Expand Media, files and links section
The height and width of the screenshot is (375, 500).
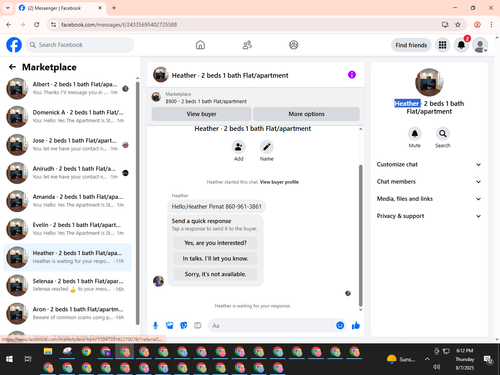[429, 199]
